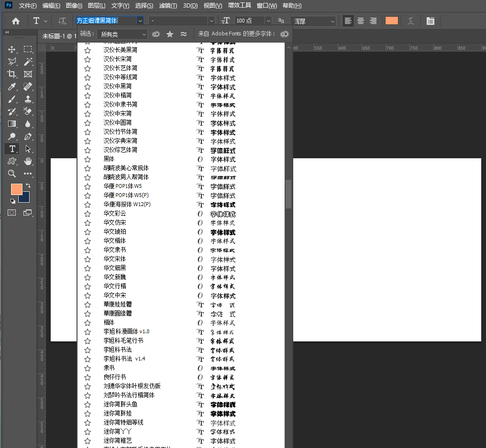Select the Pen tool
Image resolution: width=486 pixels, height=448 pixels.
[28, 136]
